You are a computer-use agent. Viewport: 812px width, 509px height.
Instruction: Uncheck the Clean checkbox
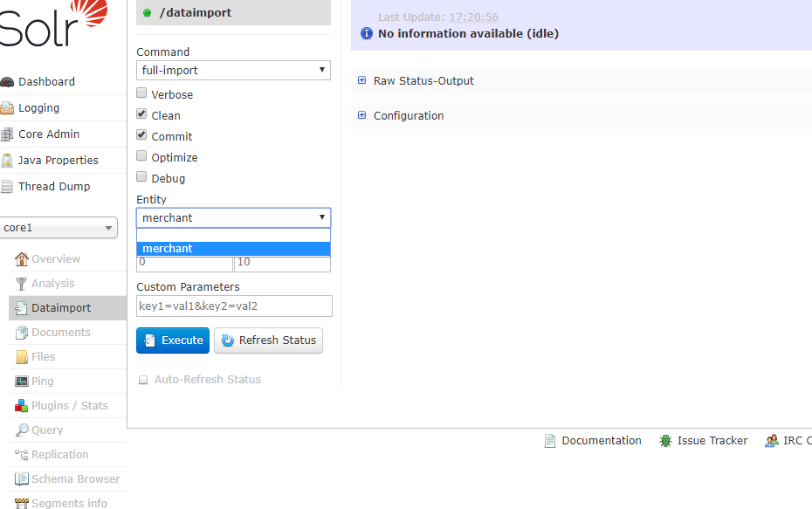[x=141, y=113]
